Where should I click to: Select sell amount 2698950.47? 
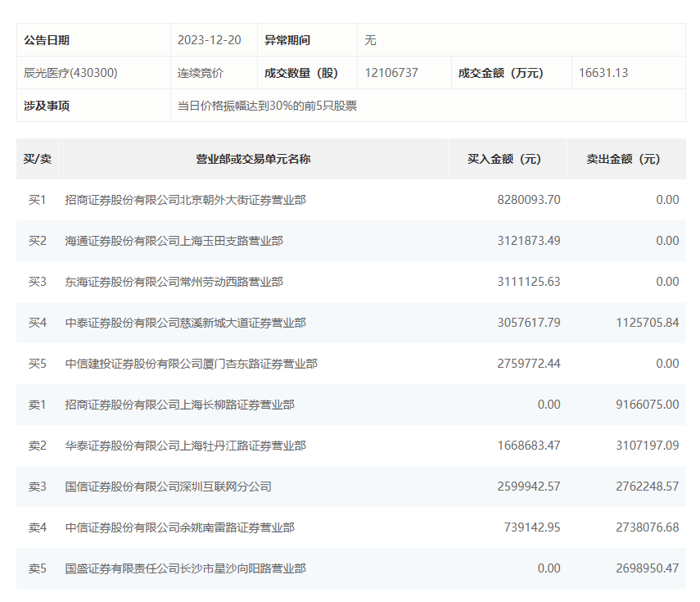648,568
